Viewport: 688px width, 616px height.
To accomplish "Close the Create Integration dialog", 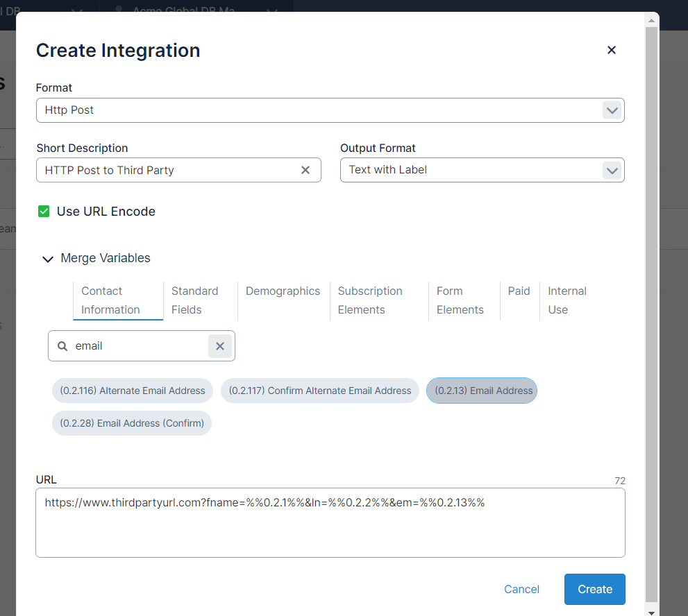I will 611,50.
